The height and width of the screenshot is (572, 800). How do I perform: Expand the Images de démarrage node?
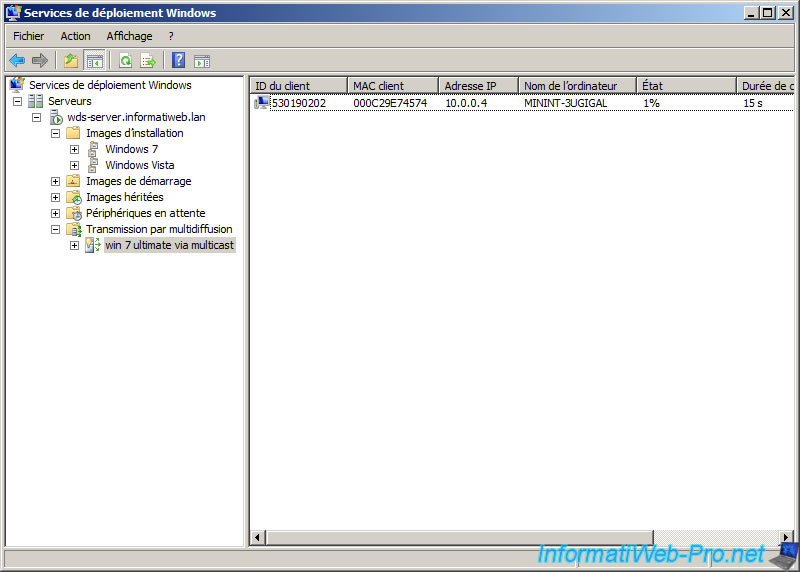(56, 182)
